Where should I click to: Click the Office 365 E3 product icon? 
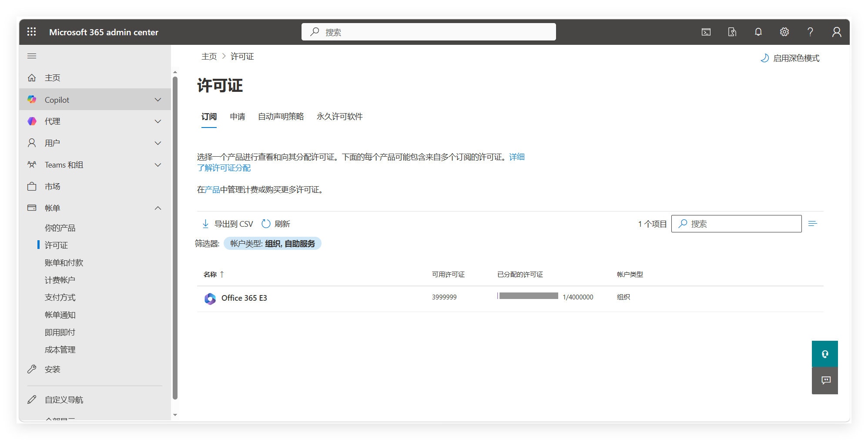point(210,299)
